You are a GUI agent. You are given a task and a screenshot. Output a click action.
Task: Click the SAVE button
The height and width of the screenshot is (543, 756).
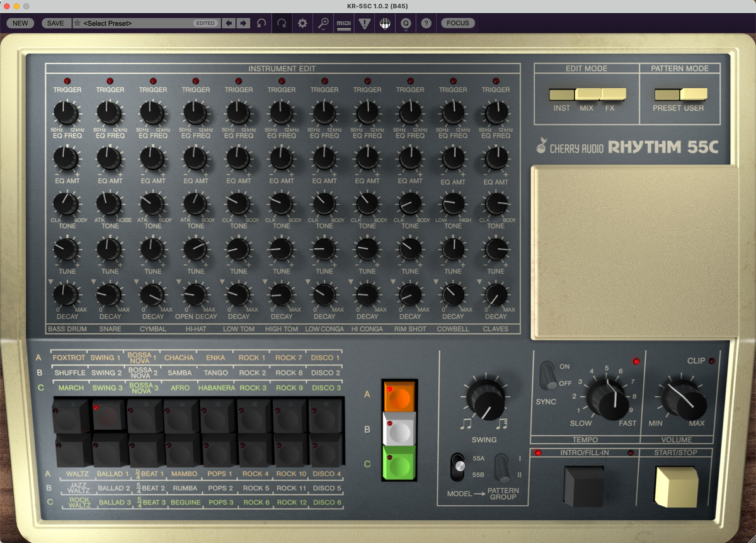pyautogui.click(x=56, y=23)
